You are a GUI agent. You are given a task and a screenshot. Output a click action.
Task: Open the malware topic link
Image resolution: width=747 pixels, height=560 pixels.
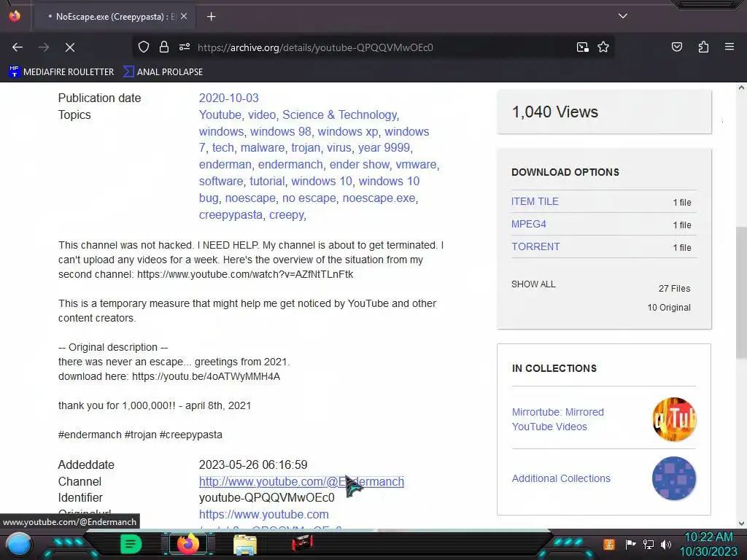pos(263,147)
